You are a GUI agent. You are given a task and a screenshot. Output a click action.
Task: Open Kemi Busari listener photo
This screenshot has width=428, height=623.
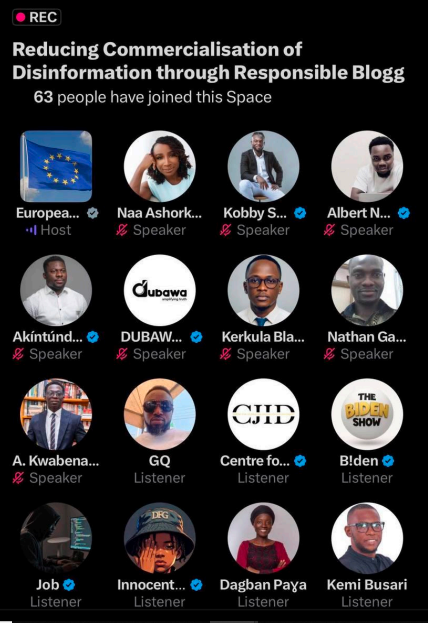[367, 538]
